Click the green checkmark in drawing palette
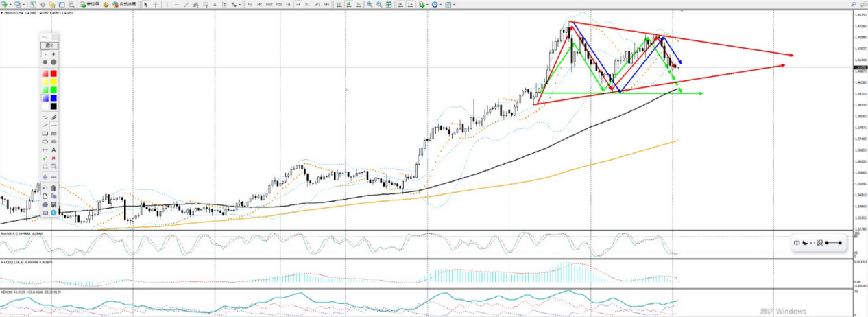The image size is (868, 317). [45, 158]
